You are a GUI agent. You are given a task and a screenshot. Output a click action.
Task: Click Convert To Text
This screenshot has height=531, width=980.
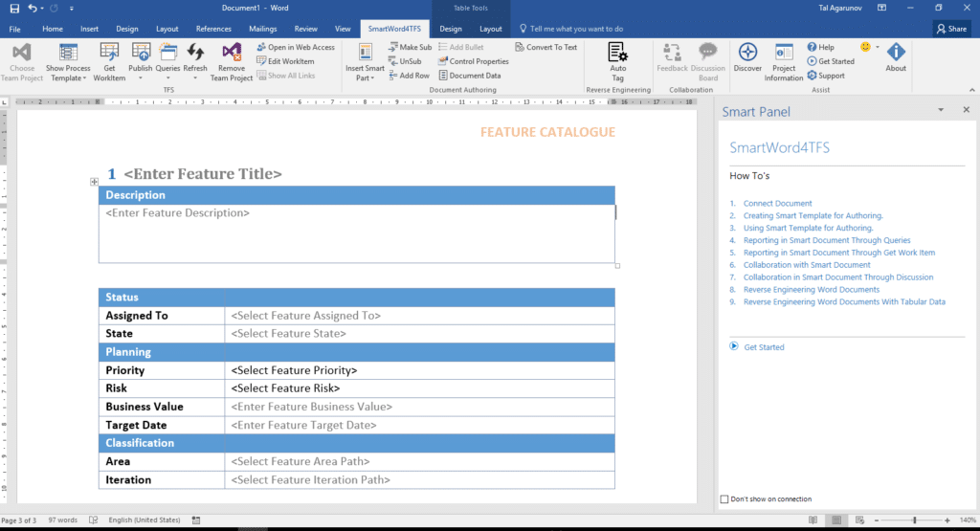pyautogui.click(x=546, y=47)
